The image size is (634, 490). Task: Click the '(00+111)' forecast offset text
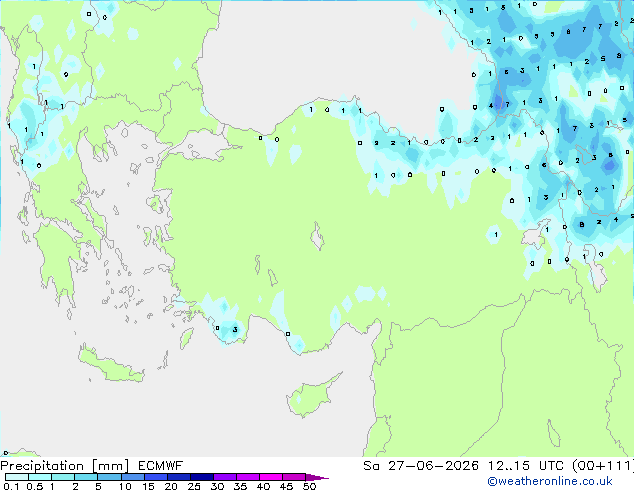click(603, 466)
